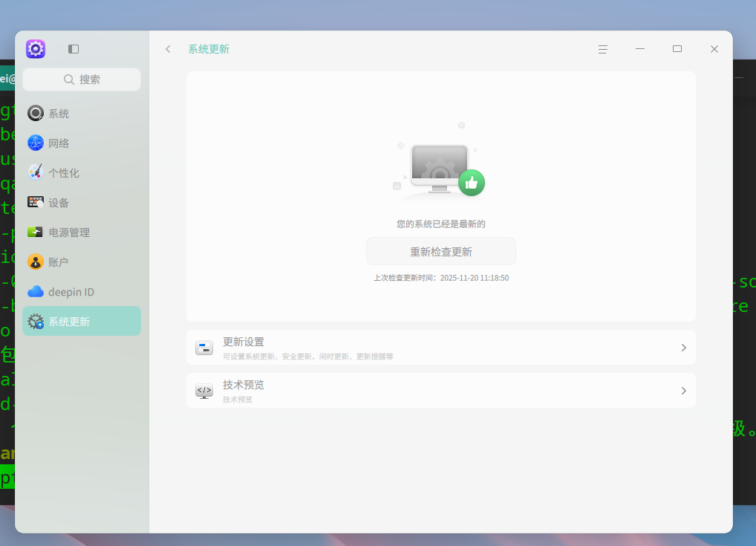Viewport: 756px width, 546px height.
Task: Expand the 更新设置 row chevron
Action: (684, 347)
